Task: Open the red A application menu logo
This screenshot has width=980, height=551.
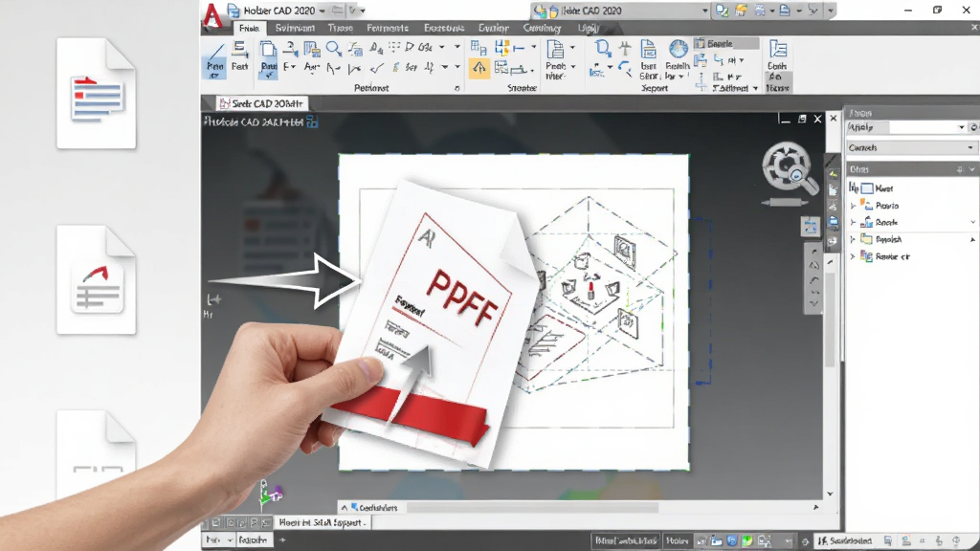Action: point(212,15)
